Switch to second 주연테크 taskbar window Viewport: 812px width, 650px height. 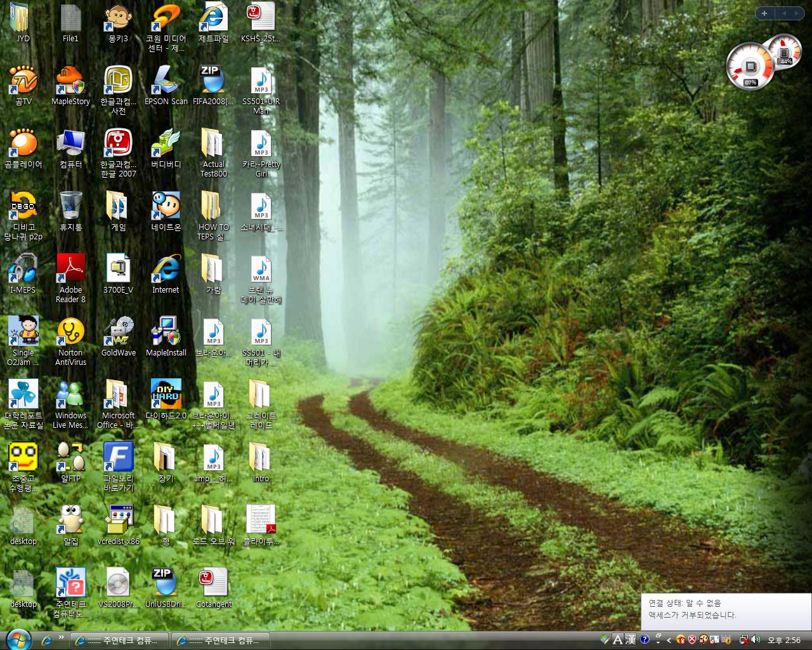click(x=220, y=640)
